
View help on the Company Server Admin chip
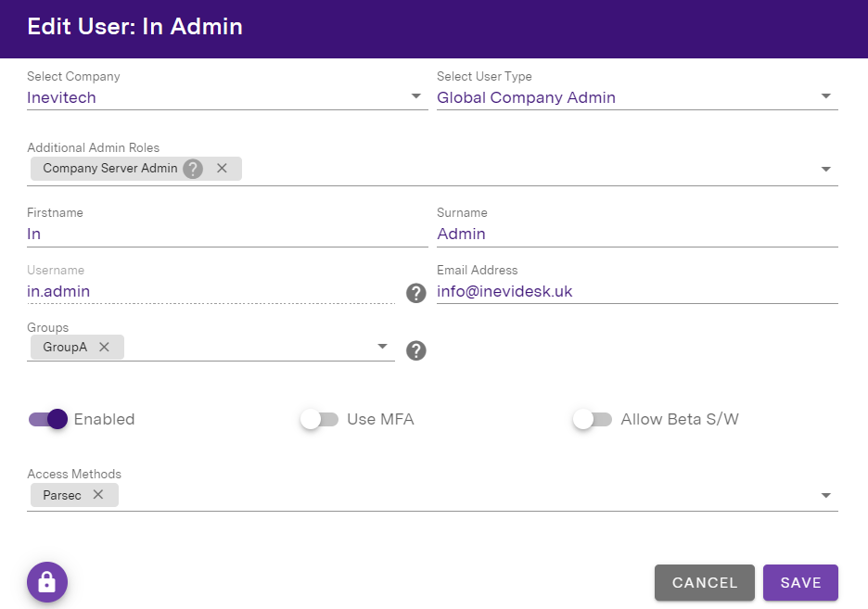192,168
